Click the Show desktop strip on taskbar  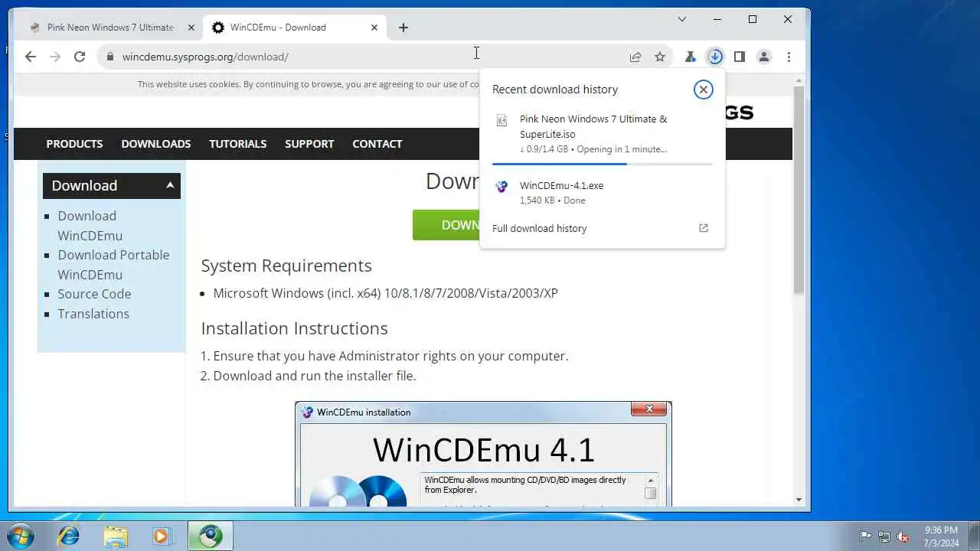pyautogui.click(x=974, y=536)
